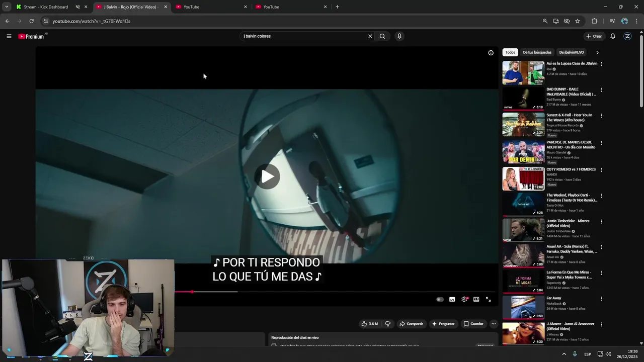The image size is (644, 362).
Task: Open media controls icon in Chrome toolbar
Action: [612, 21]
